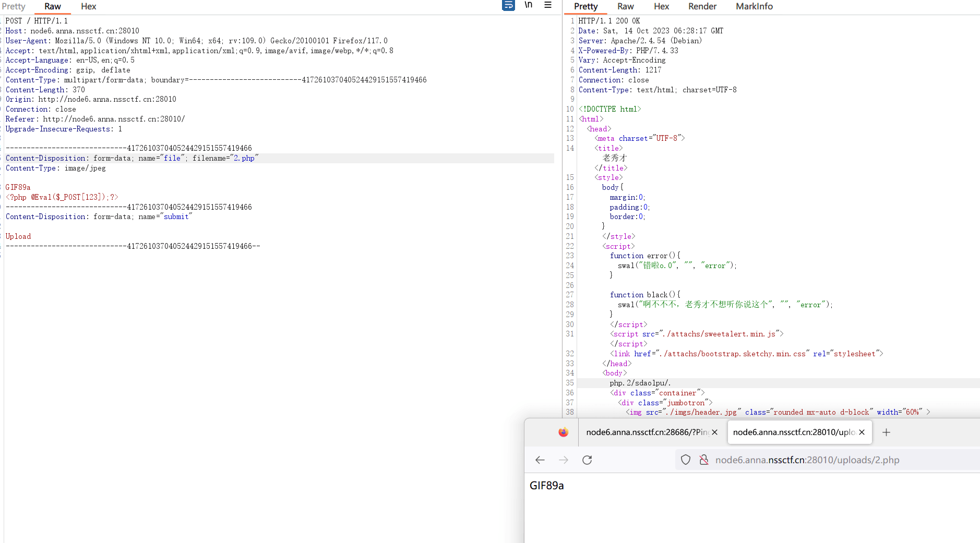Click the Firefox forward arrow
Screen dimensions: 980x543
click(x=563, y=460)
